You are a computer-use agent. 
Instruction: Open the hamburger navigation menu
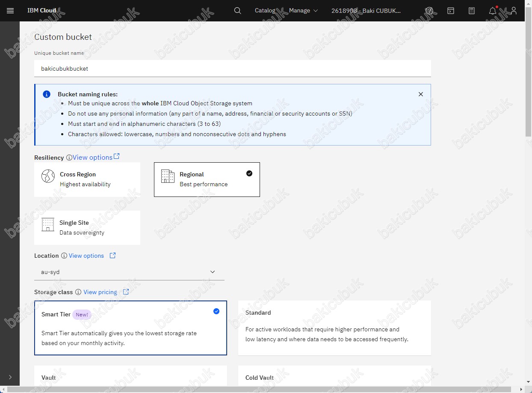click(x=10, y=11)
